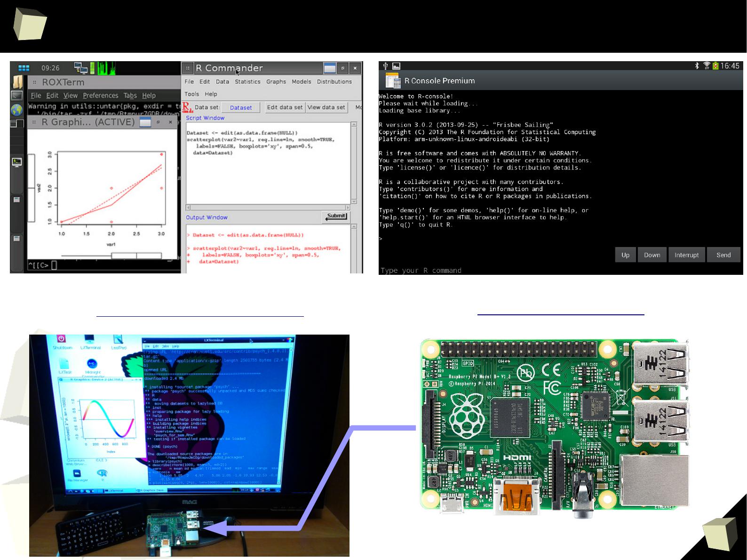This screenshot has width=747, height=560.
Task: Open Edit menu in ROXTerm
Action: pos(52,96)
